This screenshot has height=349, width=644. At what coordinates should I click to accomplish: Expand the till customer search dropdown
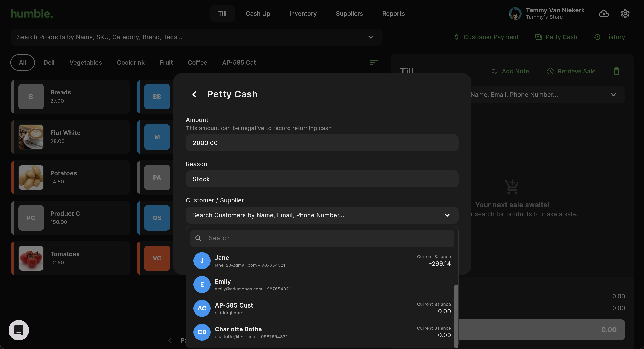click(x=613, y=95)
